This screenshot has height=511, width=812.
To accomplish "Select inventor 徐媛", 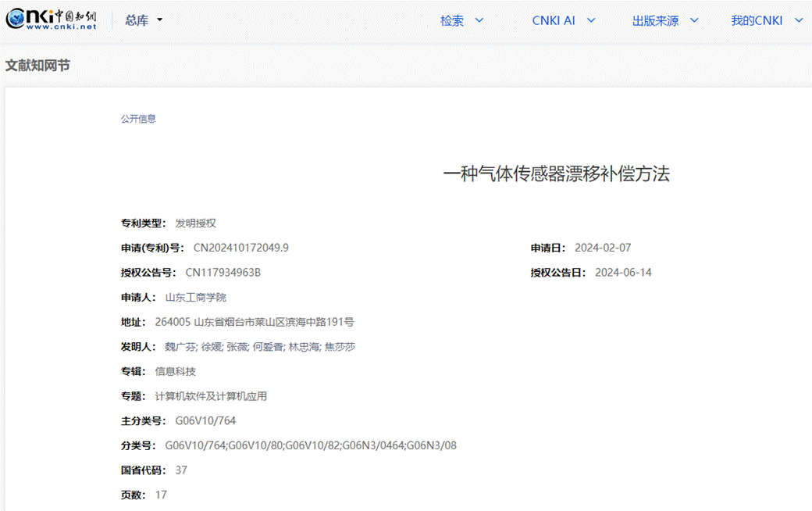I will (x=211, y=346).
